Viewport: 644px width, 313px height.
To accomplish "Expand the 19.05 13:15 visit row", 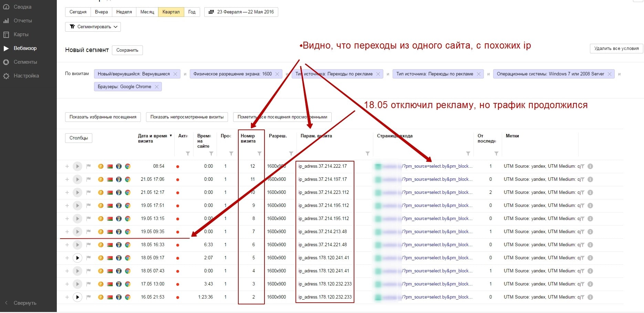I will [67, 219].
